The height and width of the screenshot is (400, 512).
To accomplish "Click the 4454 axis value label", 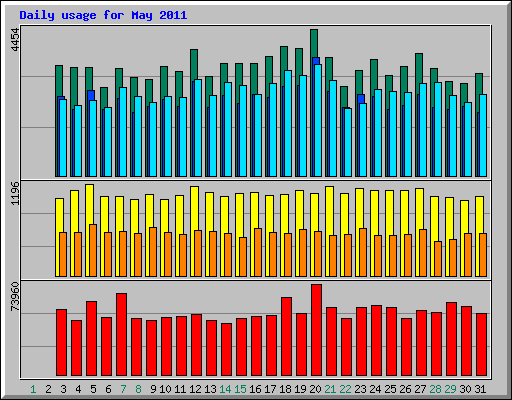I will pyautogui.click(x=15, y=40).
